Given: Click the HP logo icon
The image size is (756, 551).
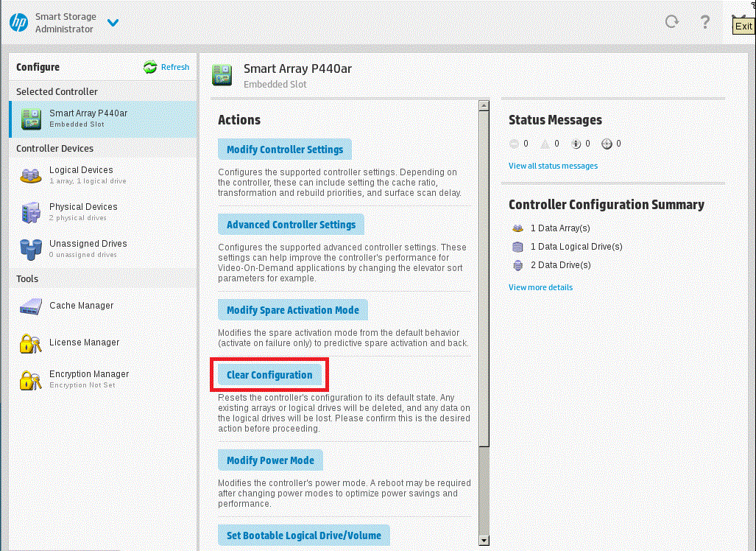Looking at the screenshot, I should pyautogui.click(x=19, y=22).
